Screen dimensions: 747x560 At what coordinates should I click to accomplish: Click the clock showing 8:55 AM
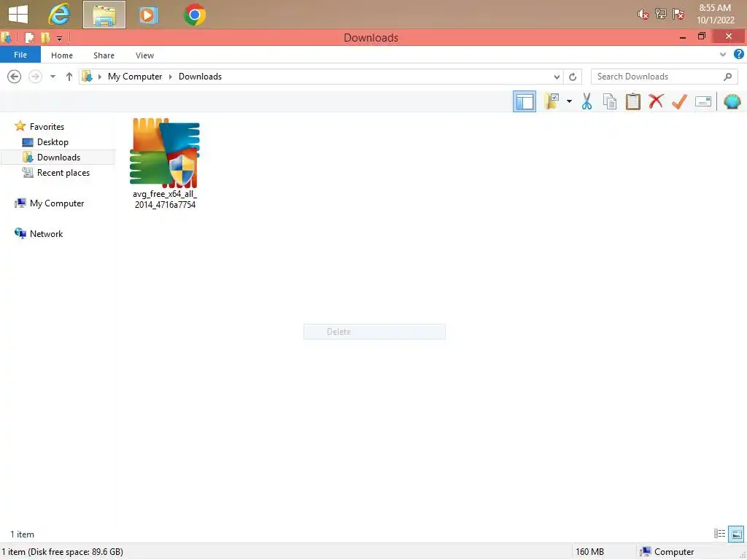click(x=715, y=7)
